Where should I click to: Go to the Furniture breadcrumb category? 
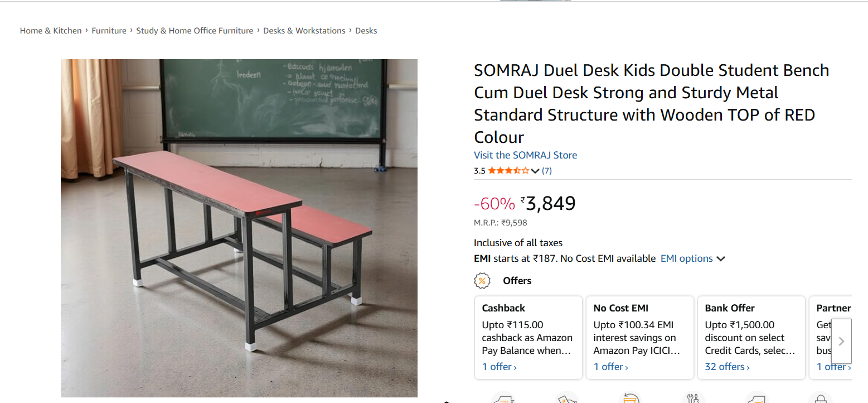(109, 31)
